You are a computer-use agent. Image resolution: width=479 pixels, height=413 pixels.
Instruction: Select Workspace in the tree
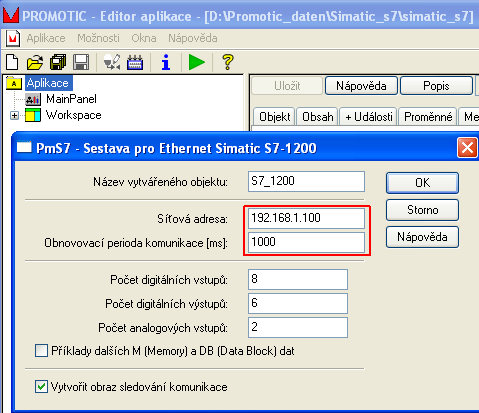[73, 115]
